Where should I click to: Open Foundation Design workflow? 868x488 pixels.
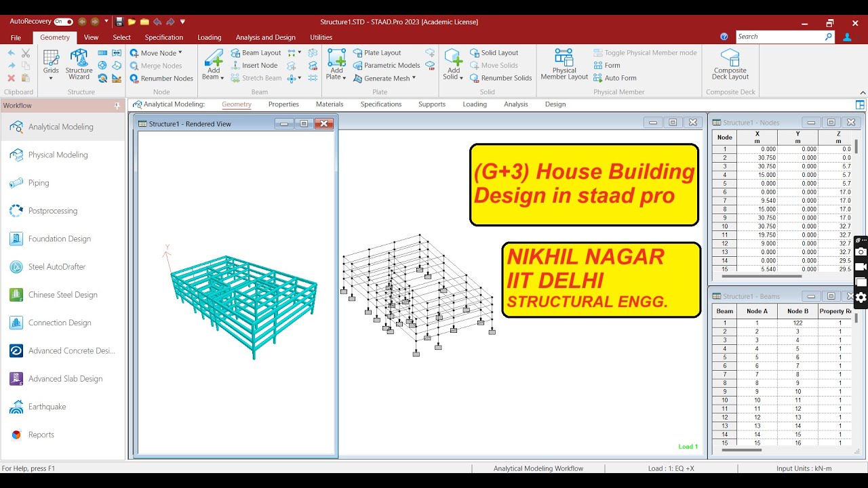coord(62,239)
